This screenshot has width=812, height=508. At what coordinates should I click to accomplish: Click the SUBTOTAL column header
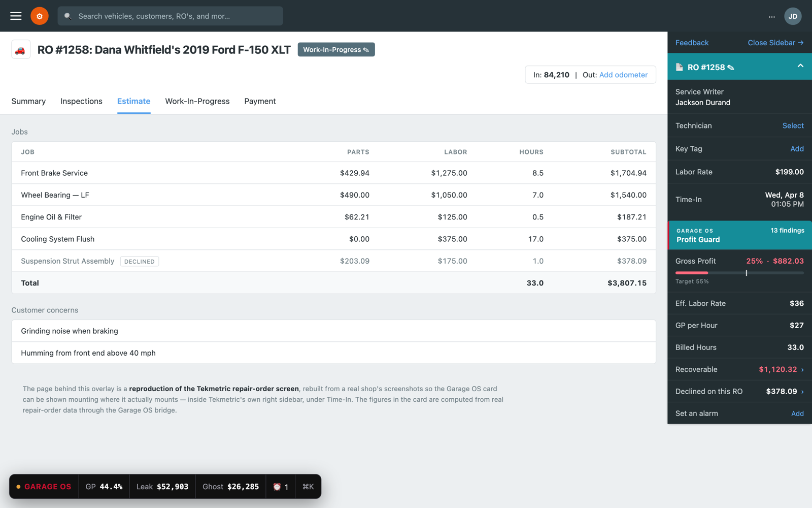click(628, 152)
